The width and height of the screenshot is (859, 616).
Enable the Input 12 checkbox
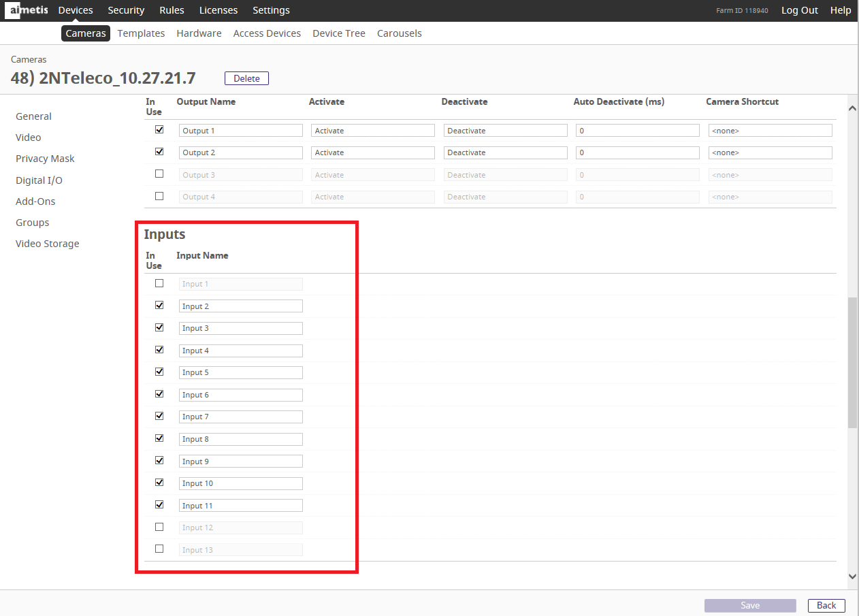159,527
